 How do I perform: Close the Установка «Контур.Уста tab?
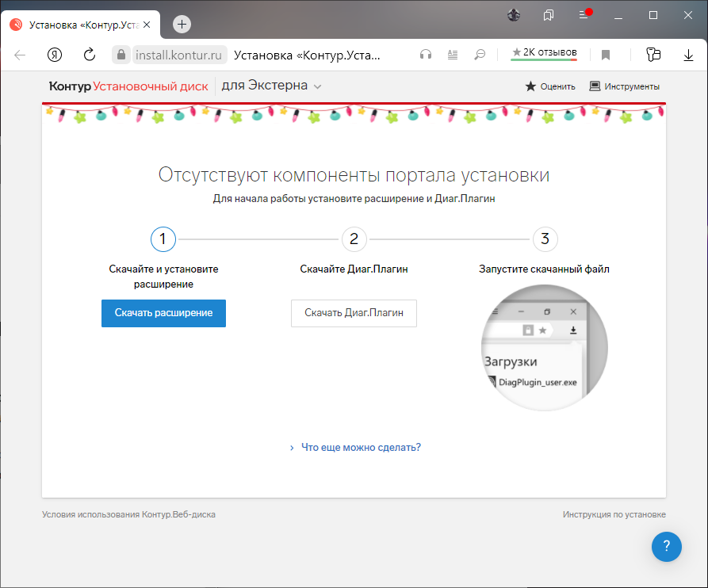[x=147, y=25]
